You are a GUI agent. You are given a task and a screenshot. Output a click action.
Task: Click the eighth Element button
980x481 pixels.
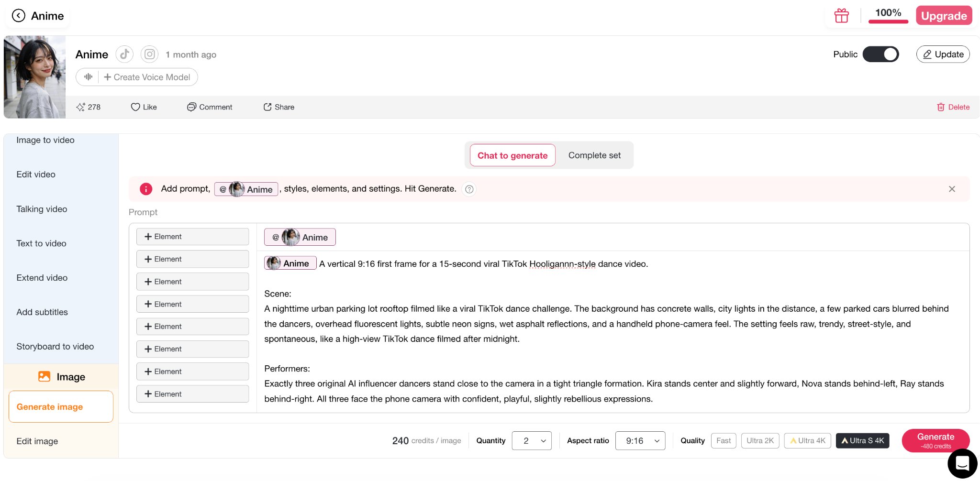point(192,394)
